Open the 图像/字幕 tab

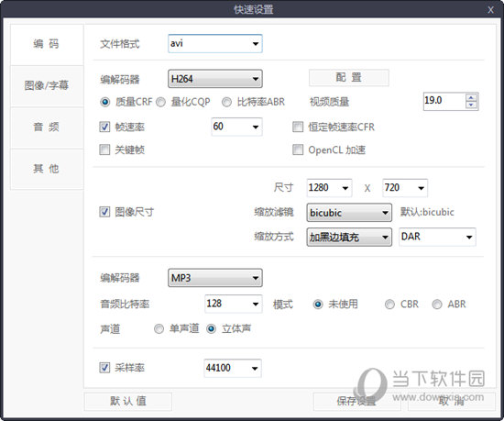click(x=47, y=86)
